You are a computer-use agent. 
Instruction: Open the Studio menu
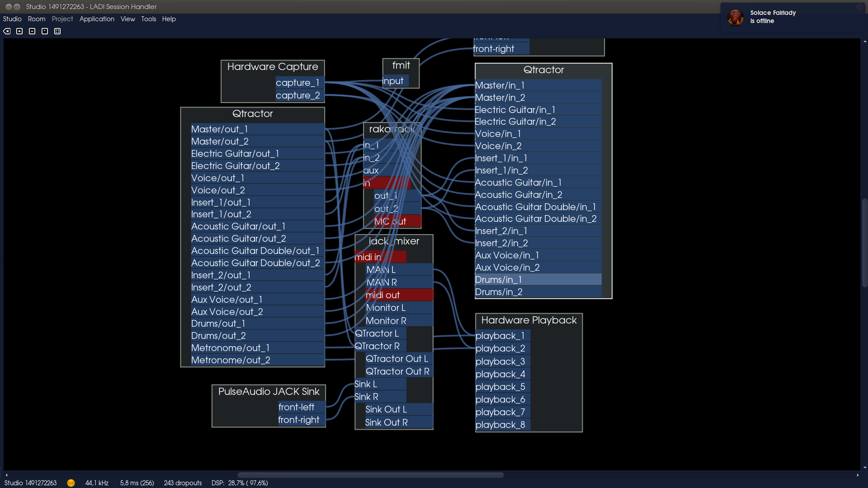click(x=12, y=19)
